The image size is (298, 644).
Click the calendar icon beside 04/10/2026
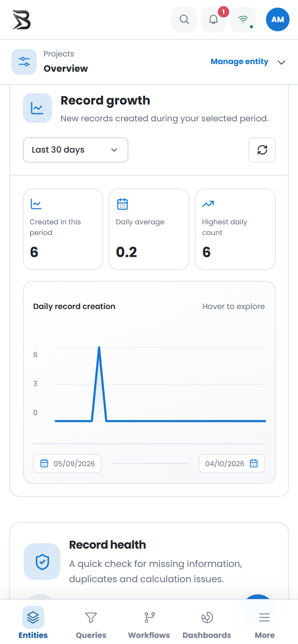click(x=254, y=464)
